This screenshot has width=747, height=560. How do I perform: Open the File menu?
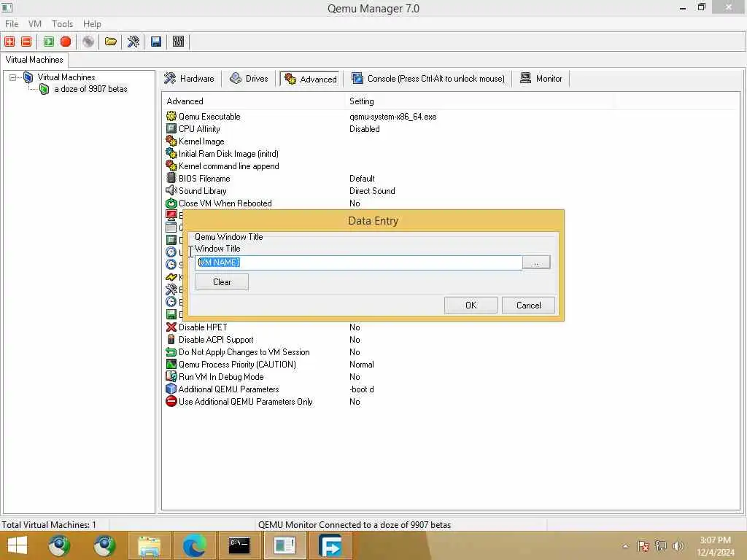[x=12, y=24]
